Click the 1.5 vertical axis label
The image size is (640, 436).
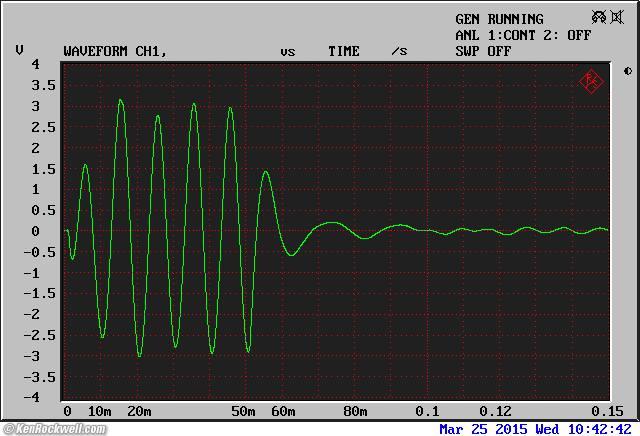point(43,169)
